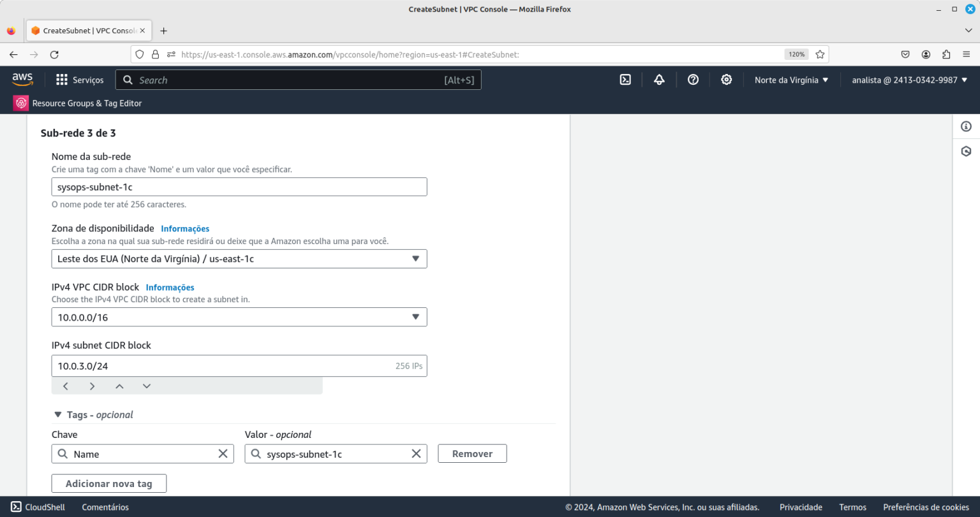
Task: Open the Privacidade footer link
Action: click(x=801, y=507)
